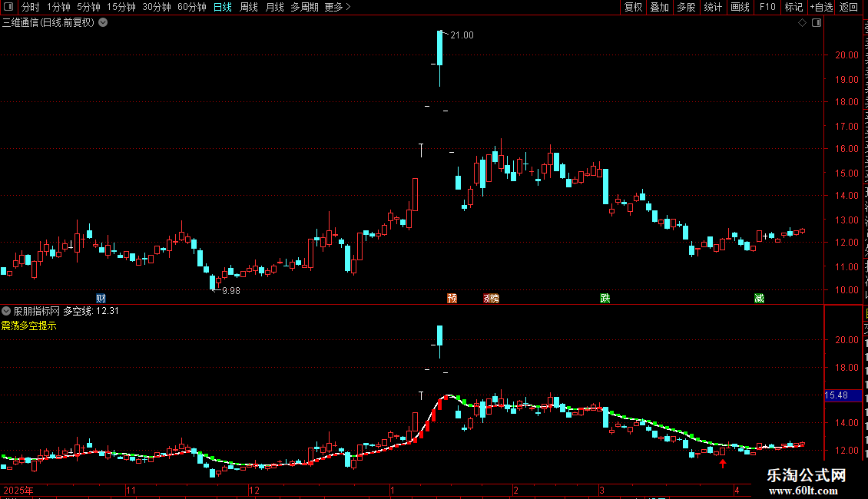Click the 20.00 label on main price axis
Viewport: 868px width, 499px height.
click(847, 55)
